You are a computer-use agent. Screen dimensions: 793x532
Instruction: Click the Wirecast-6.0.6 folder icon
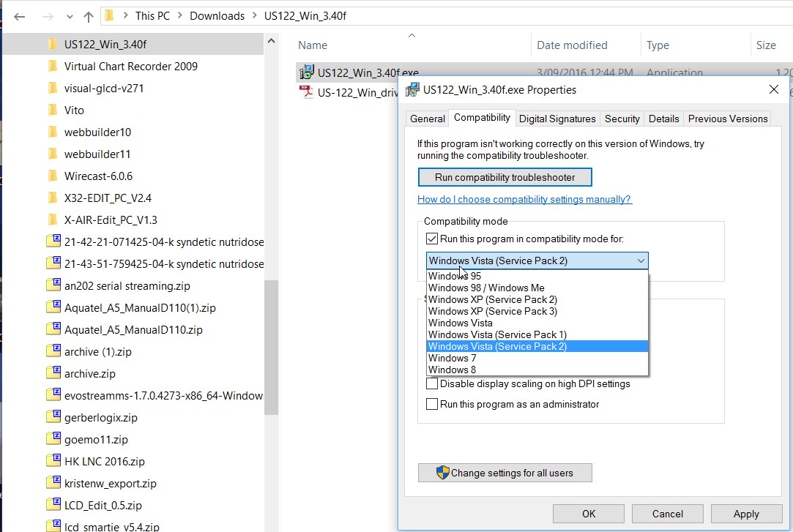pos(53,176)
